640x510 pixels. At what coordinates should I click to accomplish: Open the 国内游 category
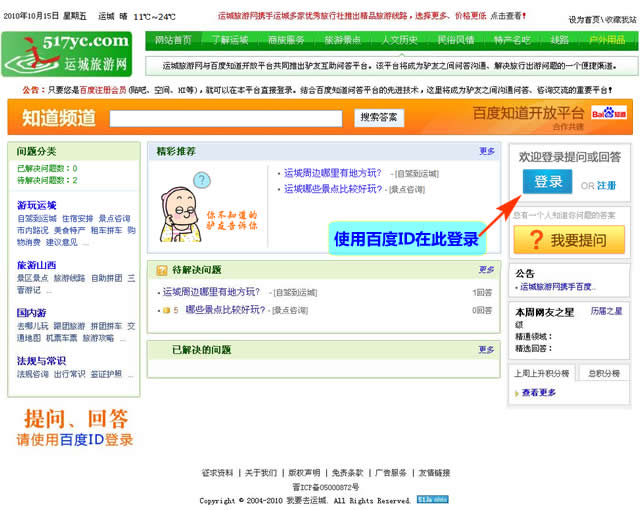pyautogui.click(x=31, y=313)
